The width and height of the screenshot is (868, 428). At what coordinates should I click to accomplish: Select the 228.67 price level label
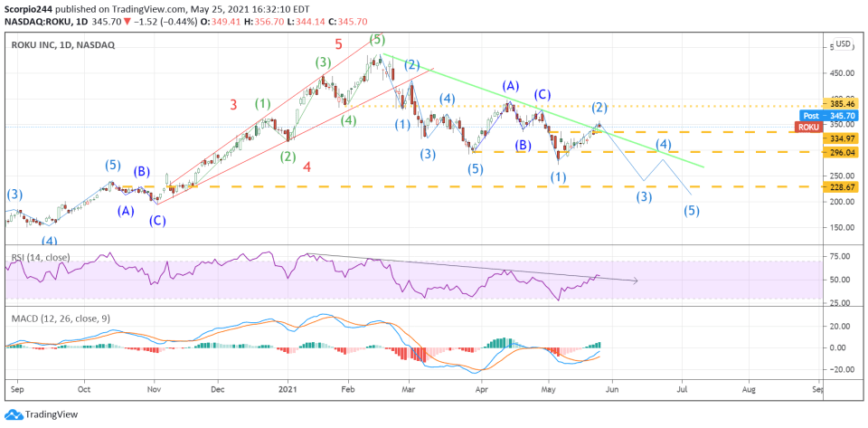click(841, 187)
